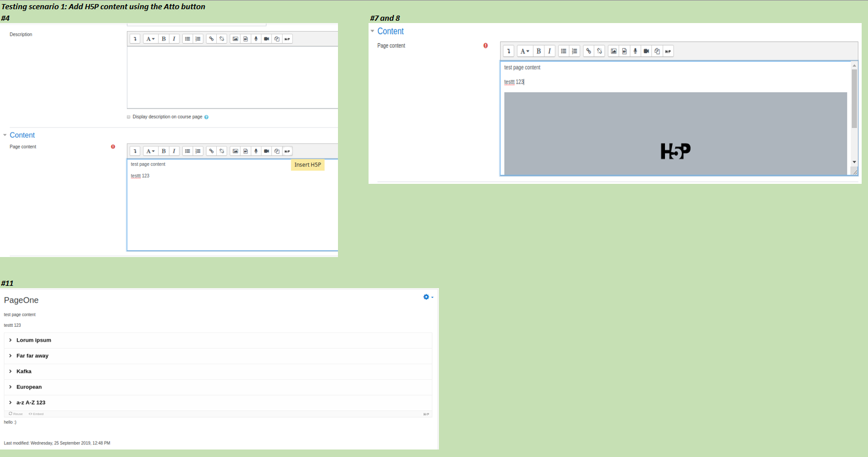868x457 pixels.
Task: Expand the European accordion row
Action: [218, 387]
